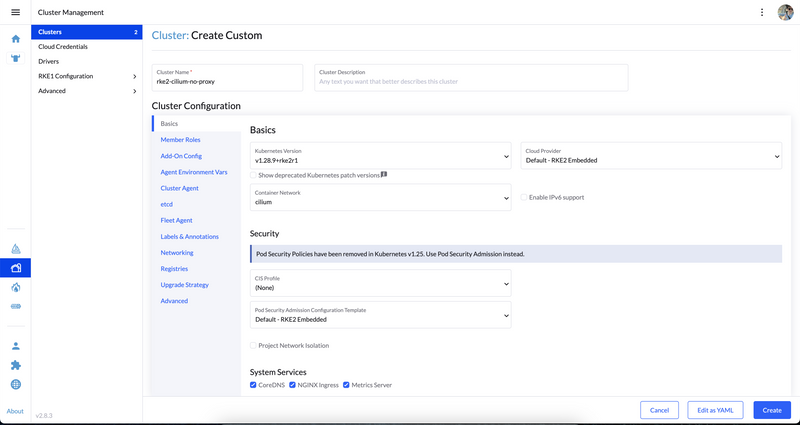Enable Show deprecated Kubernetes patch versions

click(x=254, y=175)
